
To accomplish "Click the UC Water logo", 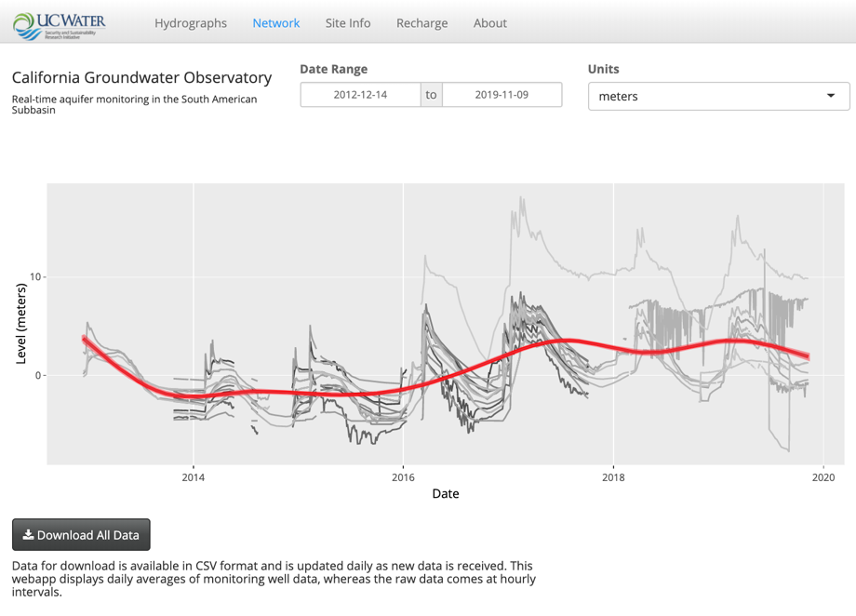I will (x=59, y=26).
